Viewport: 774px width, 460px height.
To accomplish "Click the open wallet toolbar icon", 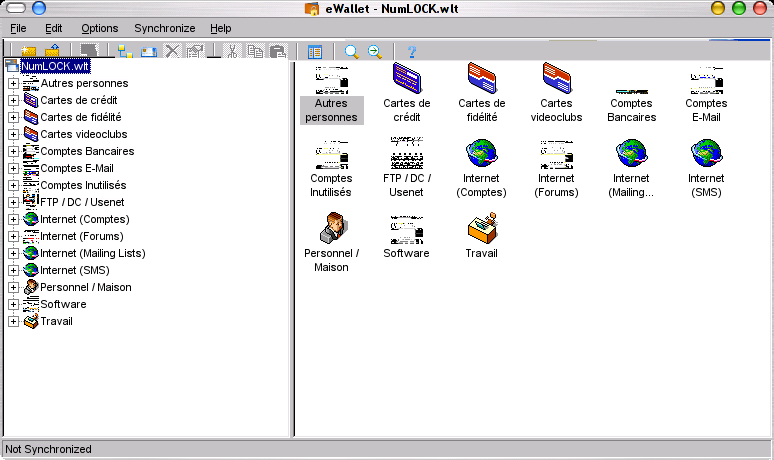I will click(x=52, y=51).
